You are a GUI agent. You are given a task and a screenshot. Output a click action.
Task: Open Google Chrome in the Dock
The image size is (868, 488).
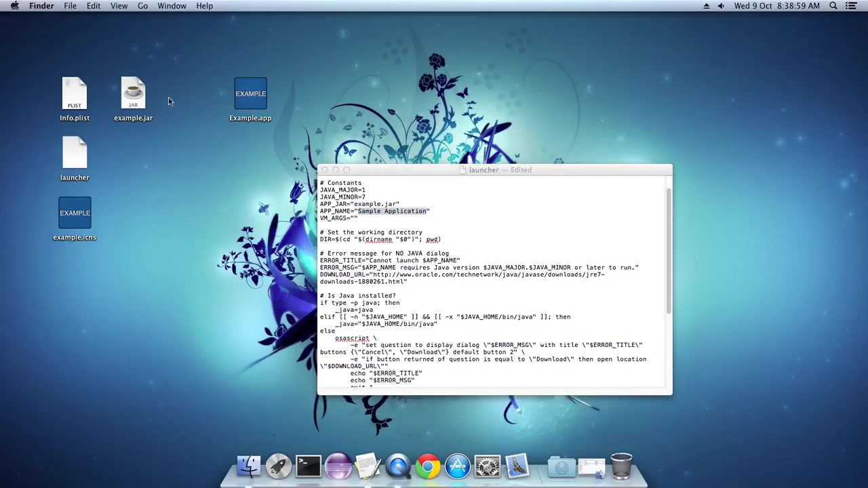(427, 466)
